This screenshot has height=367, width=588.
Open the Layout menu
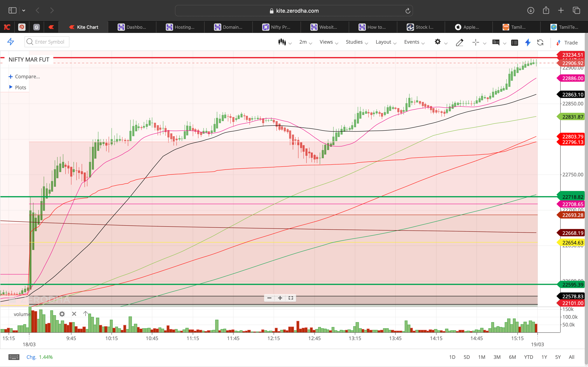[x=384, y=42]
